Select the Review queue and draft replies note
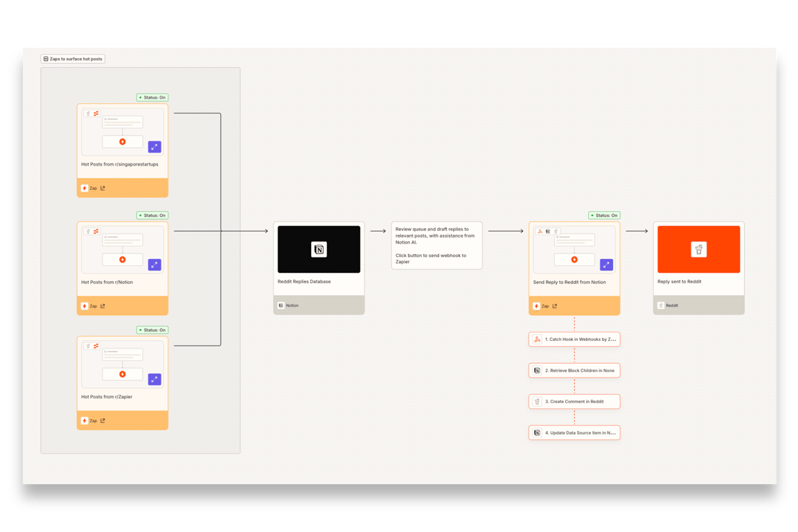 click(x=436, y=245)
